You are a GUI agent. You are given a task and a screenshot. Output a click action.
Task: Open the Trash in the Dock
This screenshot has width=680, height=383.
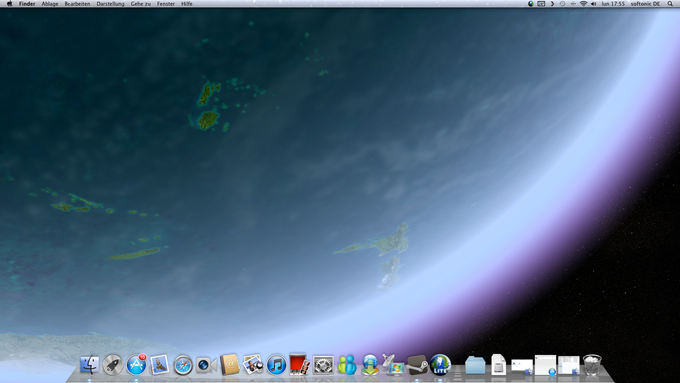click(592, 365)
